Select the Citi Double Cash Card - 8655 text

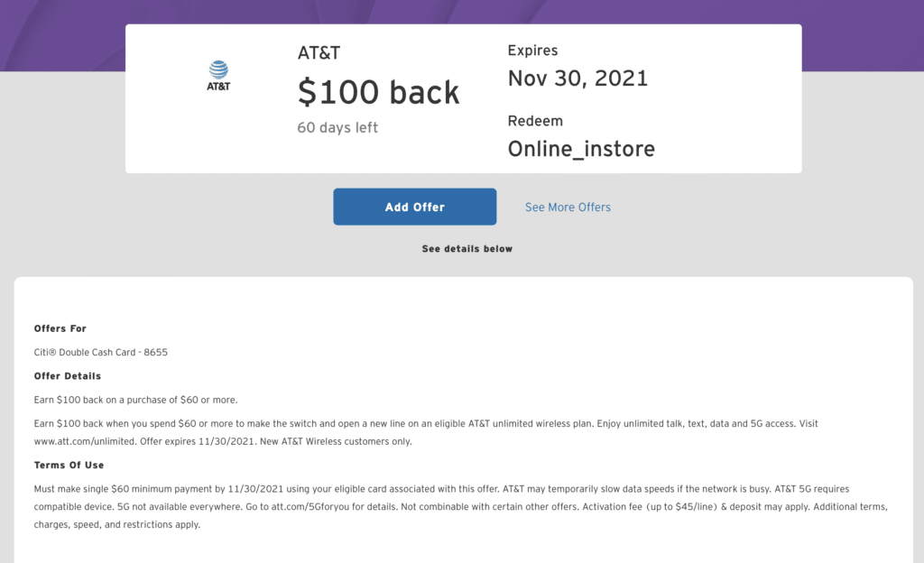[x=101, y=352]
